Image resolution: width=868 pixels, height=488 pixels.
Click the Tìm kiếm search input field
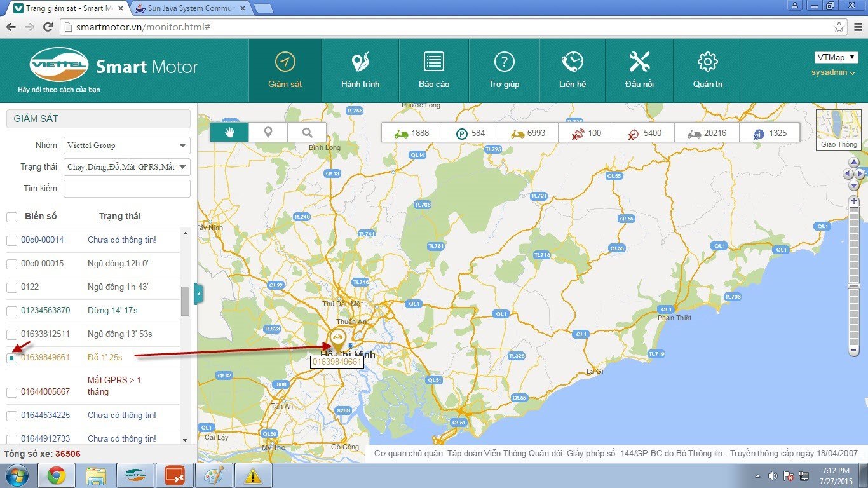[127, 189]
